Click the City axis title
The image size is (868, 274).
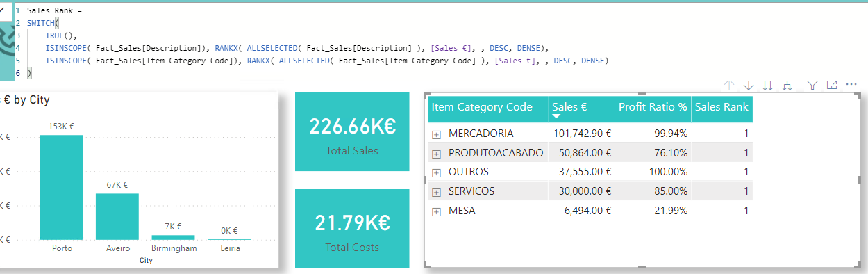coord(146,261)
